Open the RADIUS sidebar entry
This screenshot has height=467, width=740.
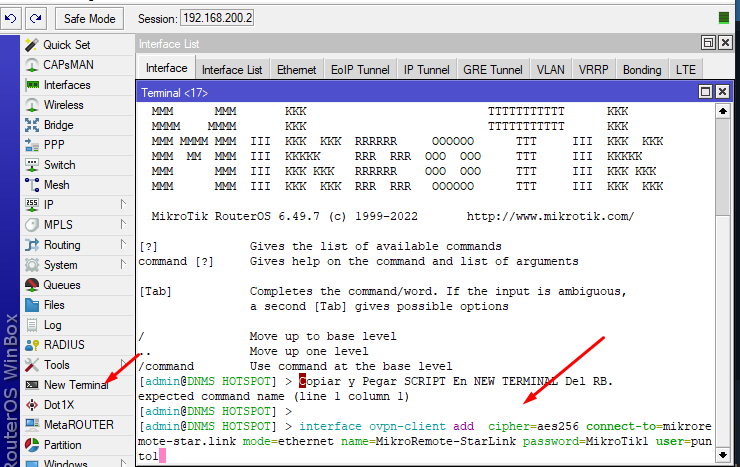(63, 345)
